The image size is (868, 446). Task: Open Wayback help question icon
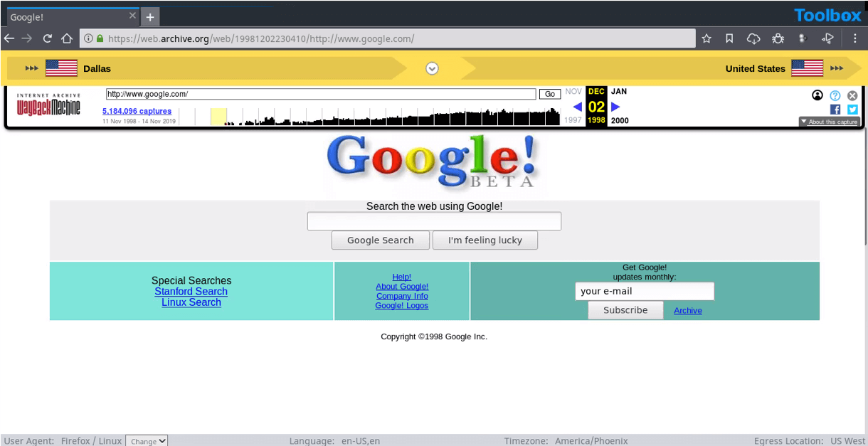(835, 95)
